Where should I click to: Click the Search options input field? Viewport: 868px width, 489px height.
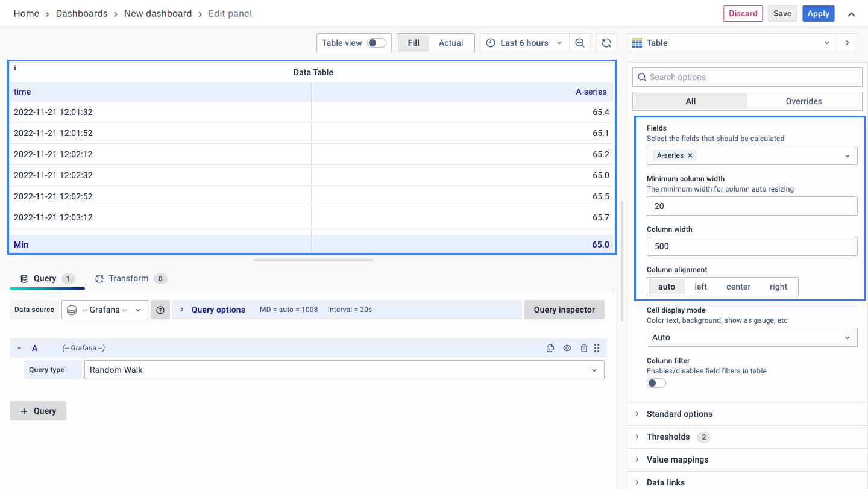pos(747,77)
